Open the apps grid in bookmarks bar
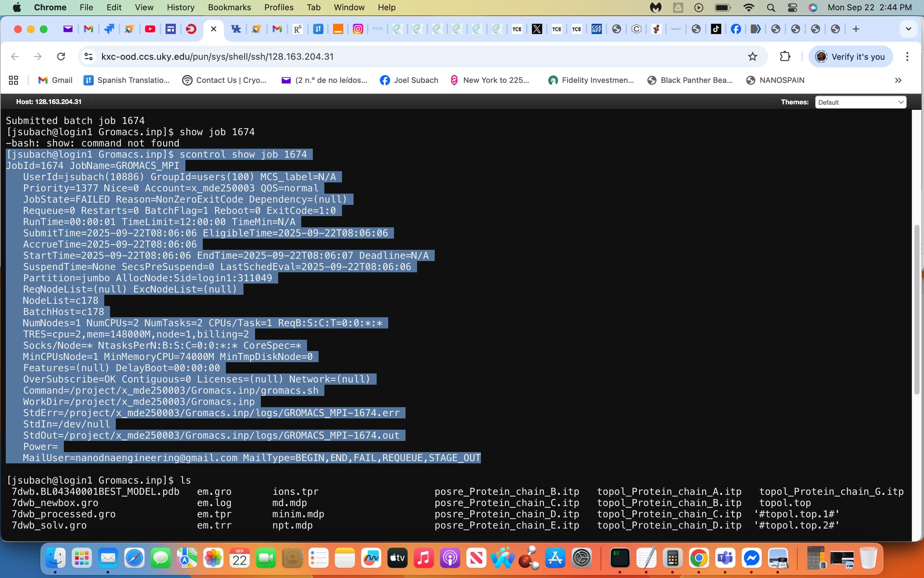This screenshot has height=578, width=924. [x=13, y=80]
